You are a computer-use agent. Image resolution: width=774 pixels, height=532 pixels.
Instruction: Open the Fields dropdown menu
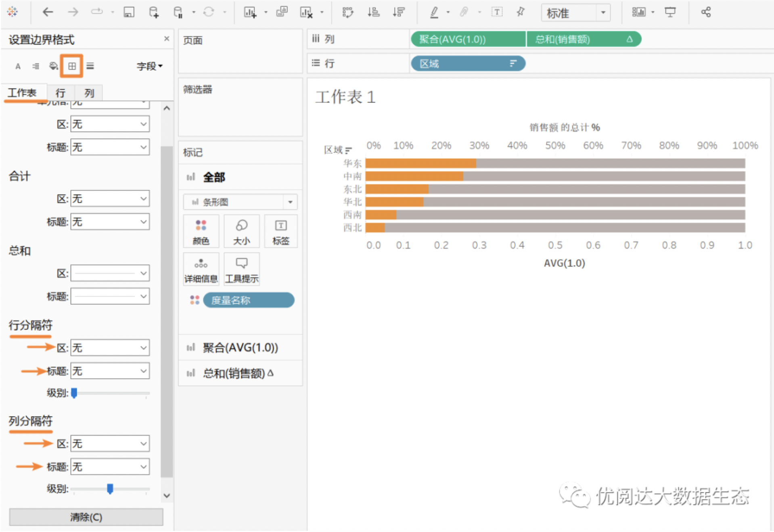click(149, 66)
